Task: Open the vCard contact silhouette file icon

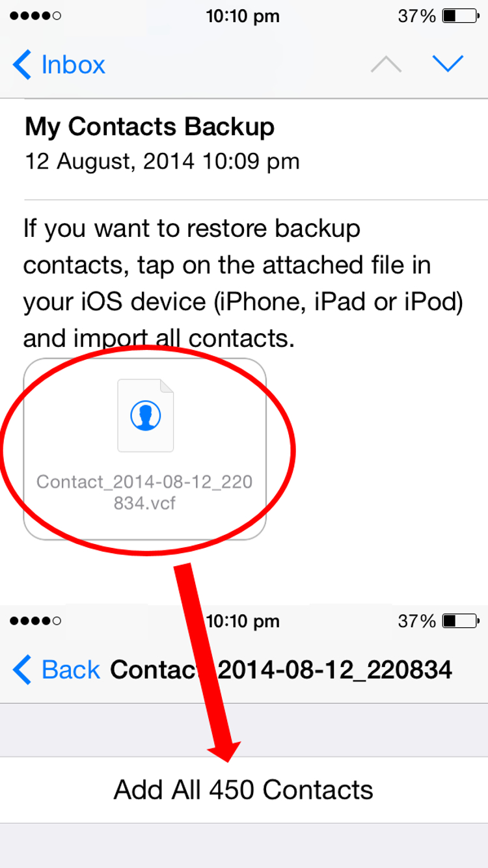Action: (x=145, y=415)
